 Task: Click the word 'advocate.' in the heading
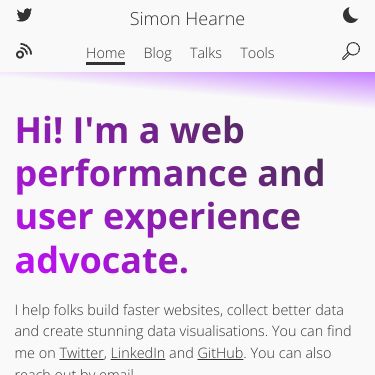[x=102, y=260]
